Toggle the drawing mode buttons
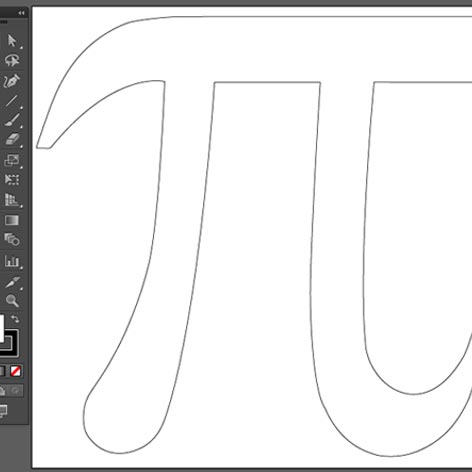Viewport: 472px width, 472px height. click(11, 391)
